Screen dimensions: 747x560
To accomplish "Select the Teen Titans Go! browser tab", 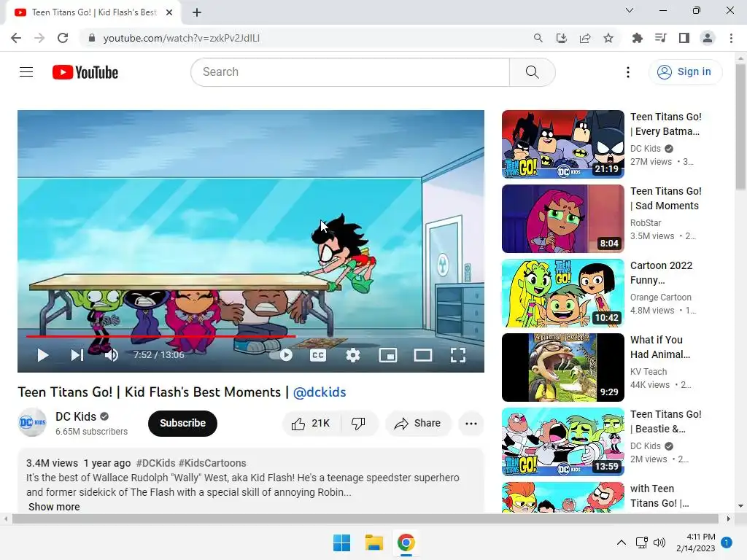I will (94, 12).
